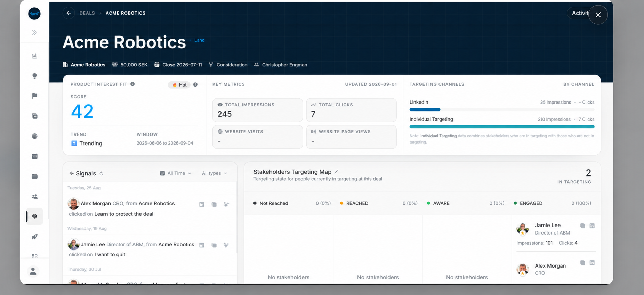Select the AWARE column header

pos(466,203)
